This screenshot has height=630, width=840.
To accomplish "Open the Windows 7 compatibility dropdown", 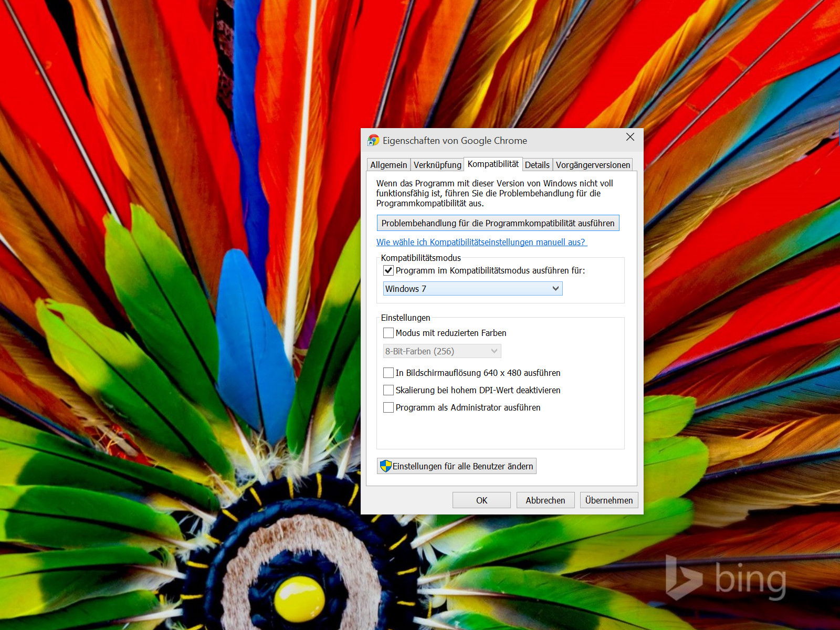I will tap(472, 289).
